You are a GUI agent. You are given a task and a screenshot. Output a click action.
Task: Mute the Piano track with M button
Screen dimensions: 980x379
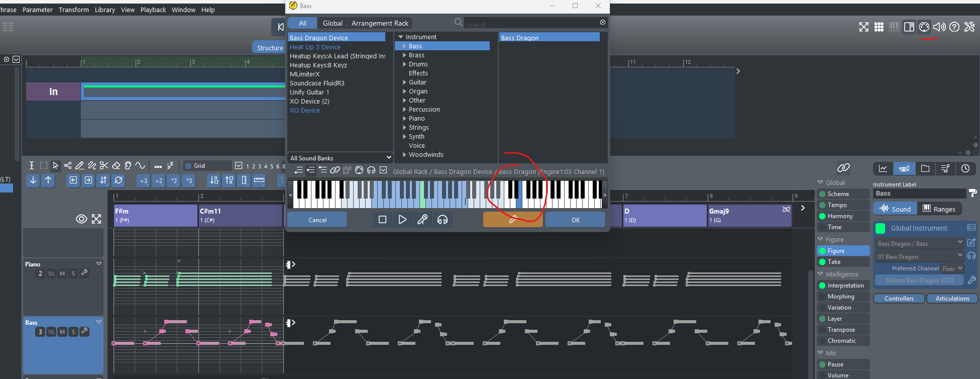62,273
